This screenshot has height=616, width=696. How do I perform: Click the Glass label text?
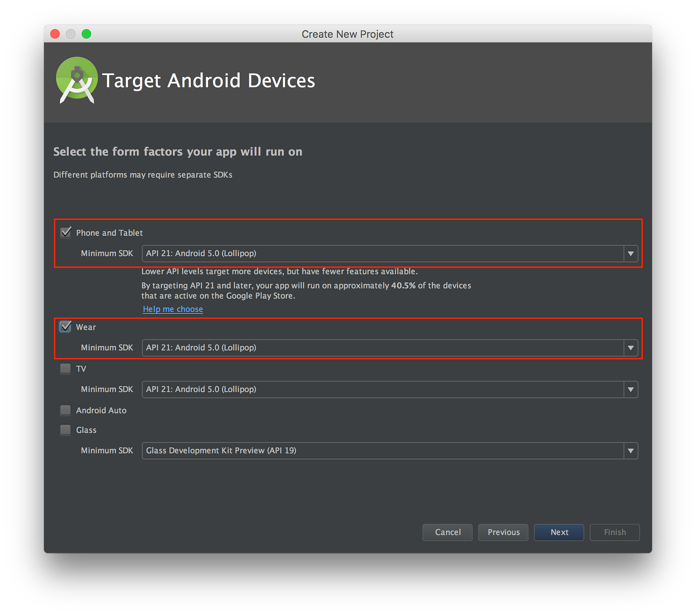click(x=86, y=430)
